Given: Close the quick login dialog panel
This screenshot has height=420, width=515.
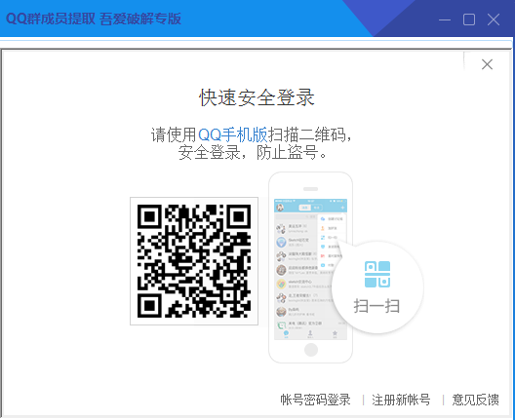Looking at the screenshot, I should coord(487,64).
